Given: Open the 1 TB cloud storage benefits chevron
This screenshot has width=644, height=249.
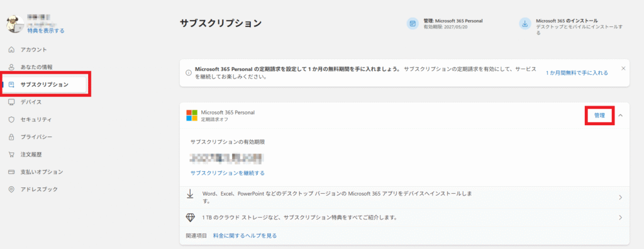Looking at the screenshot, I should (x=621, y=218).
